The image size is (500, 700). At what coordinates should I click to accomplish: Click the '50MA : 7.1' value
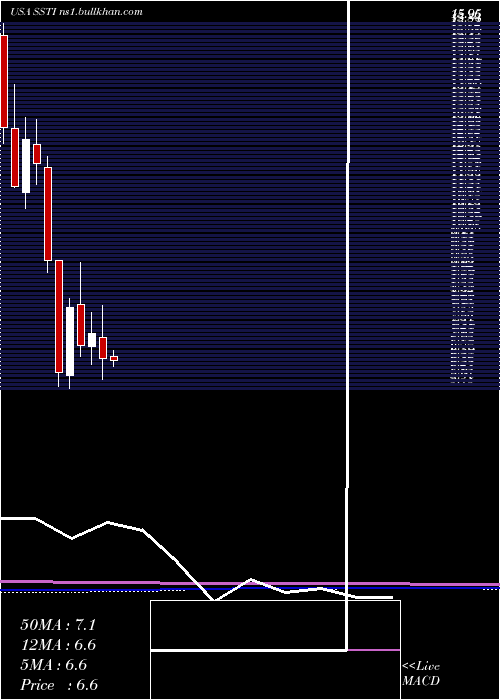pos(58,625)
